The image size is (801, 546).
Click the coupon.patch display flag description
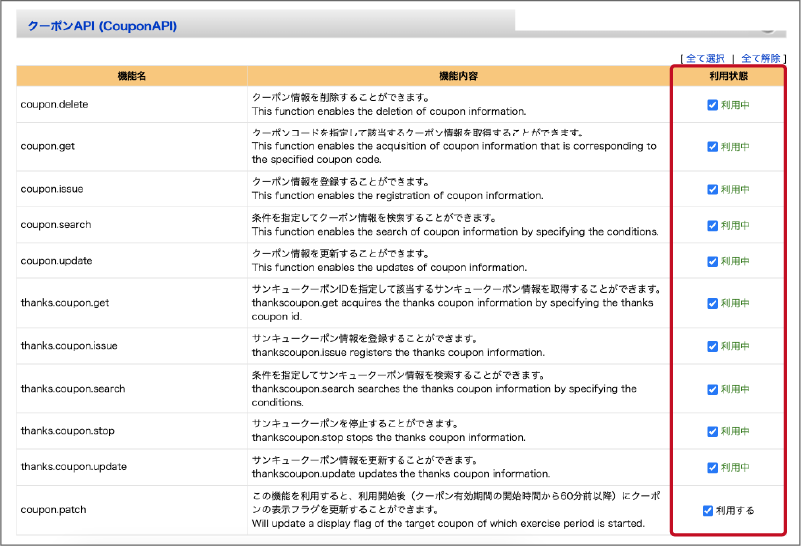coord(456,510)
